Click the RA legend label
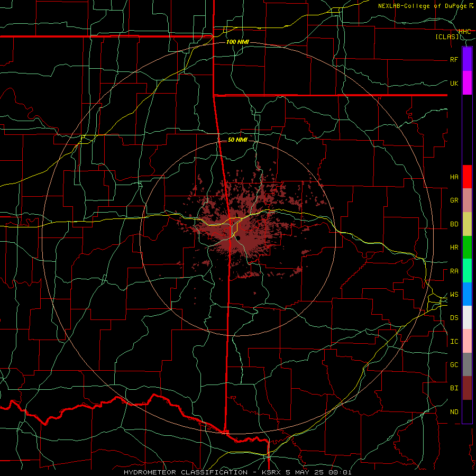Image resolution: width=476 pixels, height=476 pixels. point(454,271)
